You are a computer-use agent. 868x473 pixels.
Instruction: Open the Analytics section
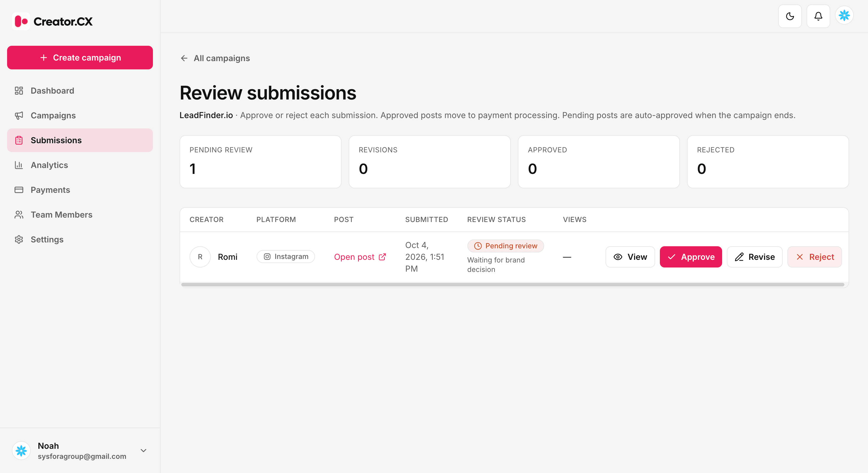[80, 165]
